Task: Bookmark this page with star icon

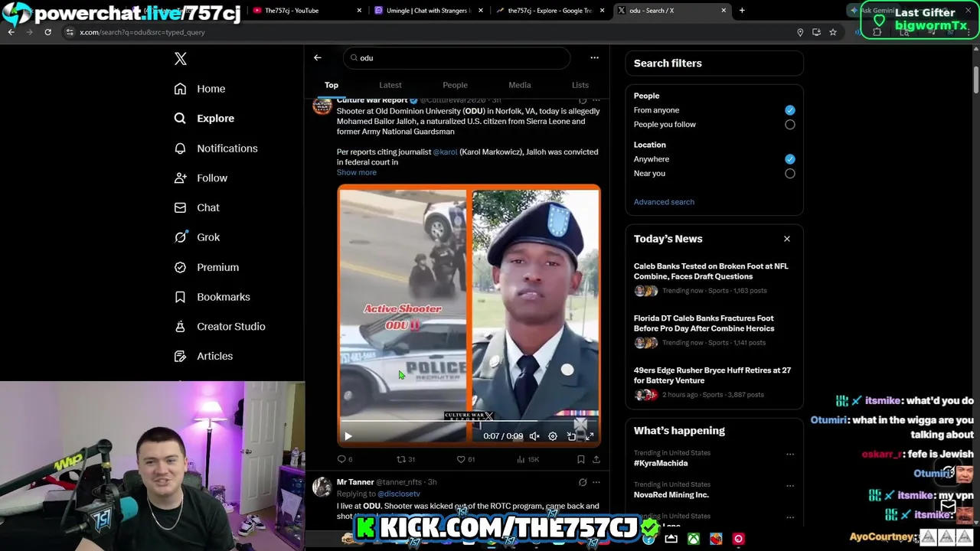Action: pyautogui.click(x=833, y=32)
